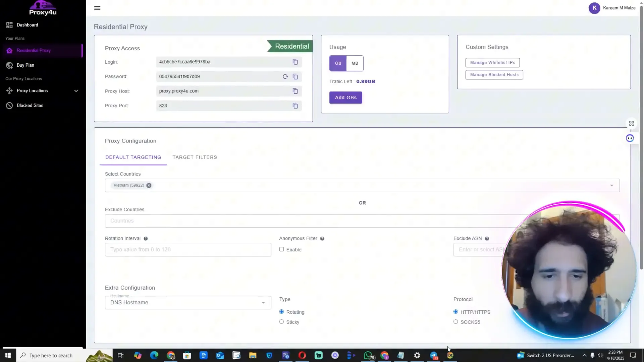This screenshot has height=362, width=644.
Task: Click the Rotation Interval input field
Action: (x=188, y=250)
